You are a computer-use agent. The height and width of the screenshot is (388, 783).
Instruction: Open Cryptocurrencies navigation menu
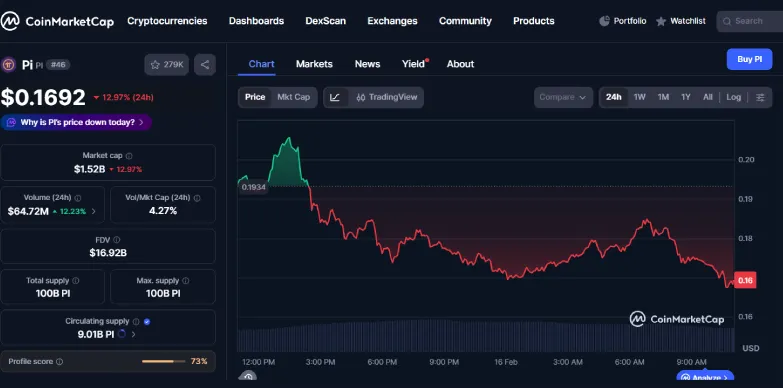pos(167,21)
